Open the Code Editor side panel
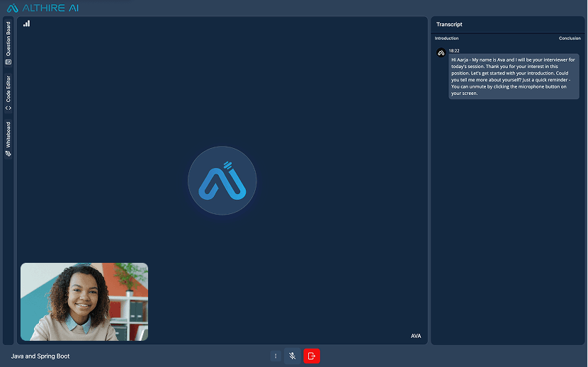This screenshot has width=588, height=367. point(9,93)
